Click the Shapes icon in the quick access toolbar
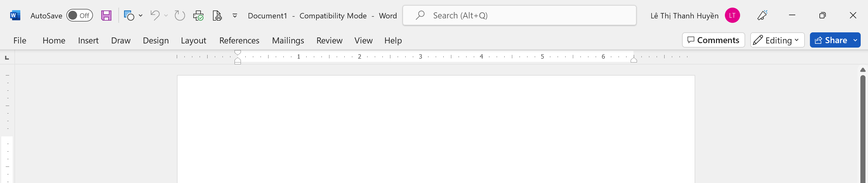868x183 pixels. [x=129, y=16]
